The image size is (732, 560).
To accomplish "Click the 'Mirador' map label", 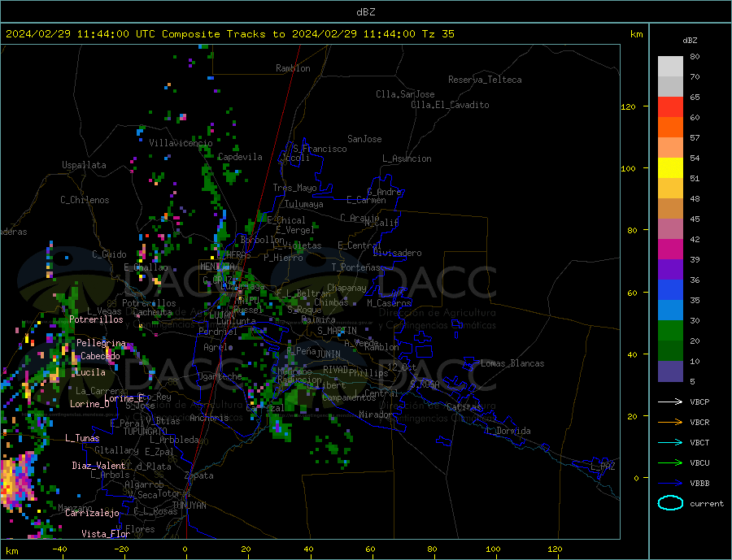I will (x=377, y=415).
